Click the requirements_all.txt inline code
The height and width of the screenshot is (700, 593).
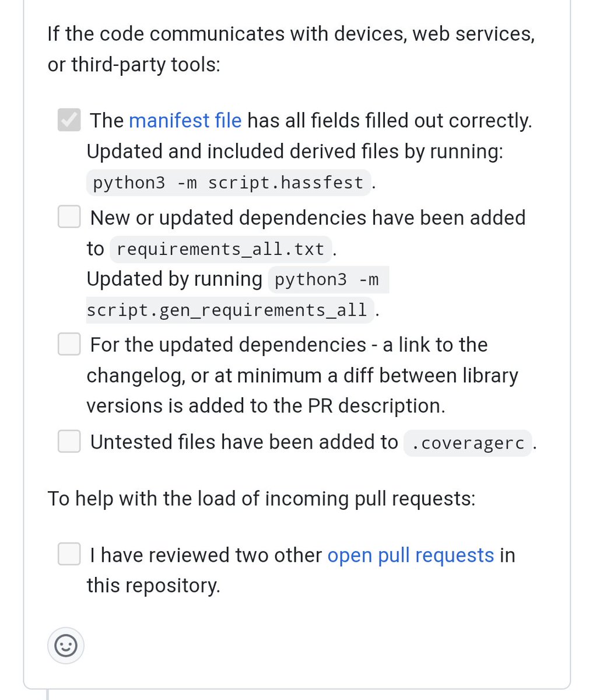(220, 249)
